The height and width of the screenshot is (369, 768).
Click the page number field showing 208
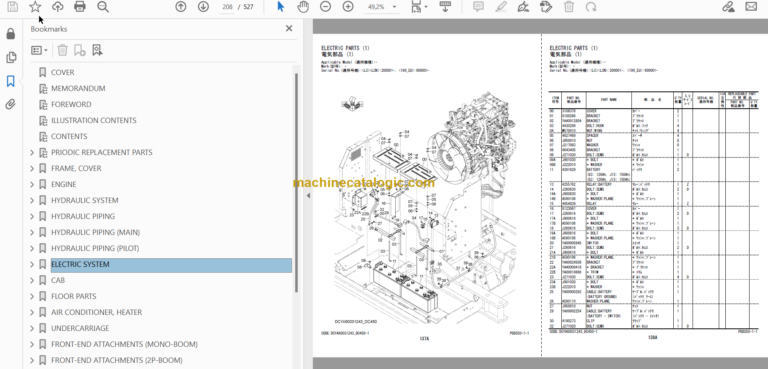point(227,7)
